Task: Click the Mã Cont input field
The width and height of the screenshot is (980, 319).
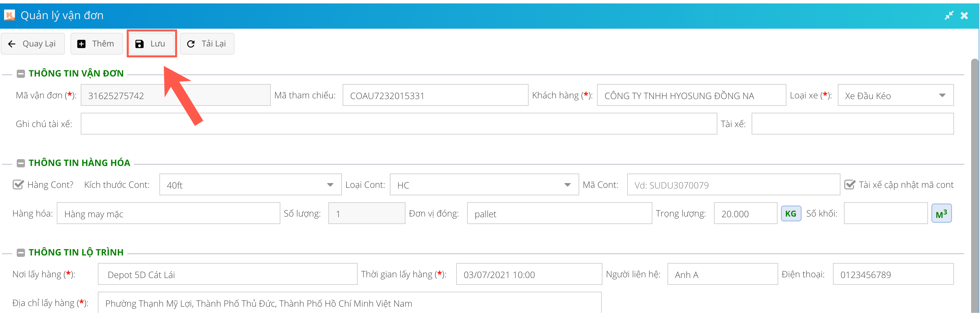Action: pos(733,185)
